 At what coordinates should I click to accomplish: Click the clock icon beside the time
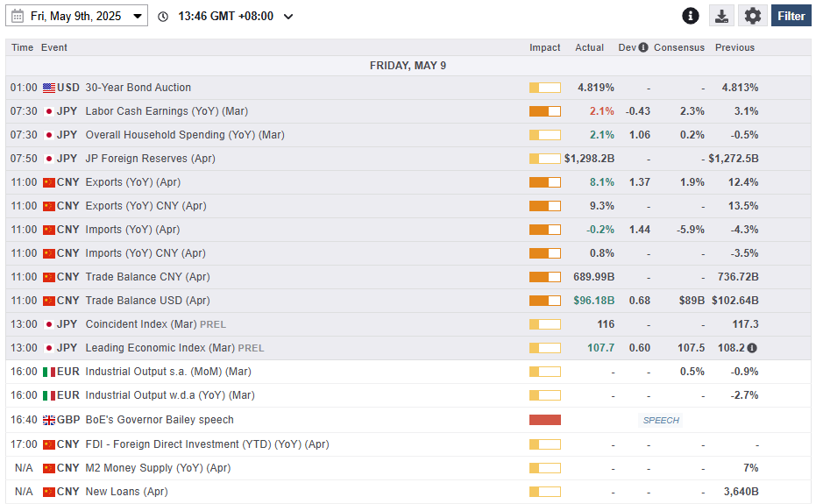coord(163,17)
